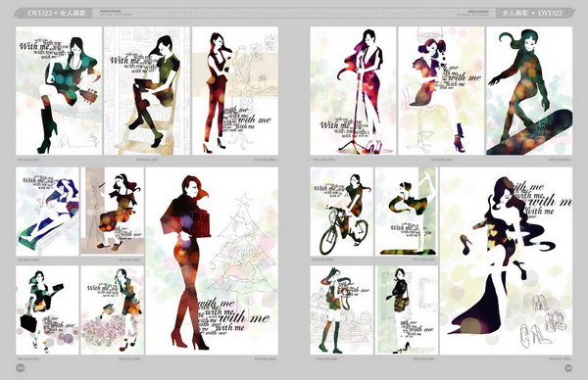Click the left page number circle icon
The height and width of the screenshot is (380, 588).
point(21,368)
